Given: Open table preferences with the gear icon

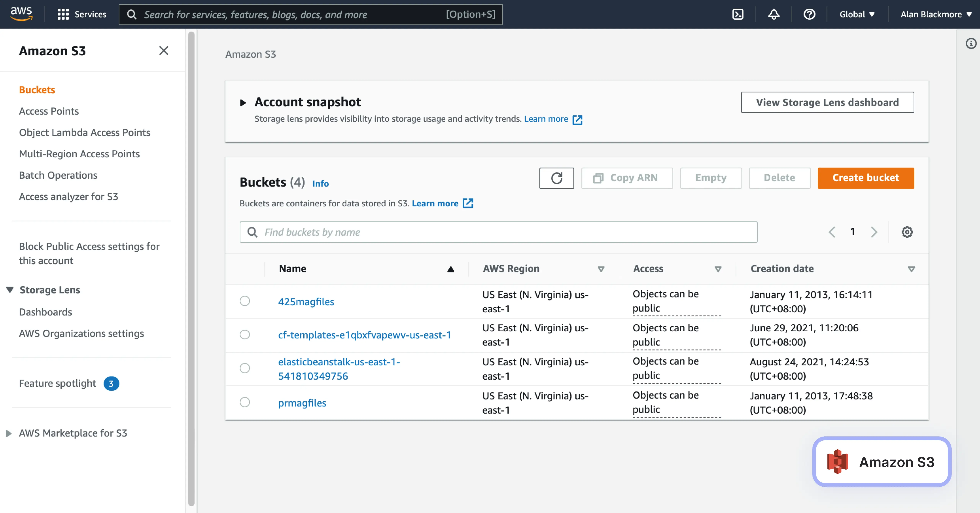Looking at the screenshot, I should pos(907,232).
